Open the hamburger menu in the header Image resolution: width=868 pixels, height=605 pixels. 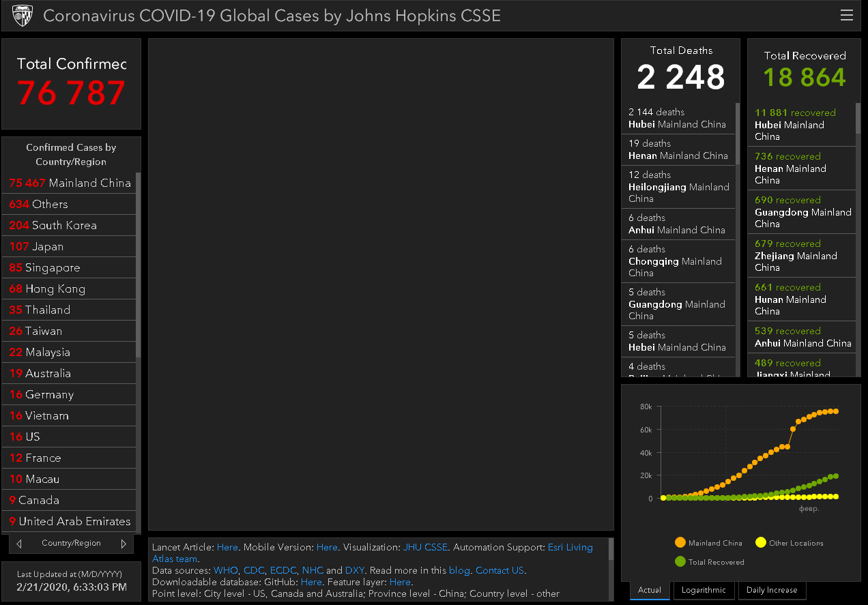[847, 15]
